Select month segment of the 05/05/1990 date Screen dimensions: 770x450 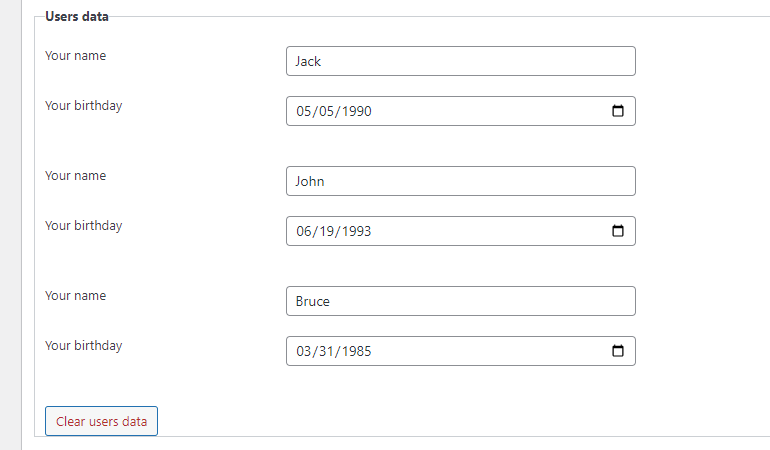coord(304,112)
